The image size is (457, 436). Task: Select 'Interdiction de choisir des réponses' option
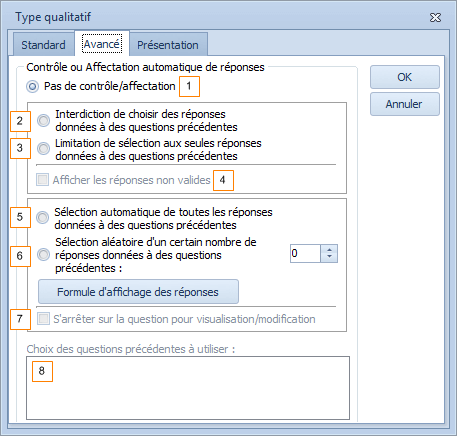pyautogui.click(x=43, y=120)
